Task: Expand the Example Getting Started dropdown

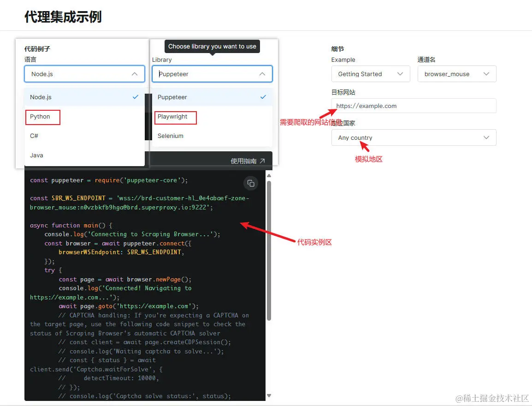Action: tap(371, 74)
